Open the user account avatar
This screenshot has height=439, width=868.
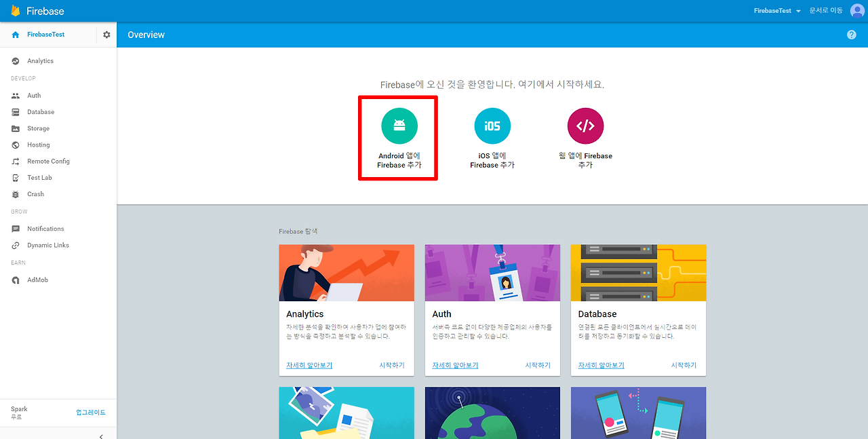pos(857,11)
